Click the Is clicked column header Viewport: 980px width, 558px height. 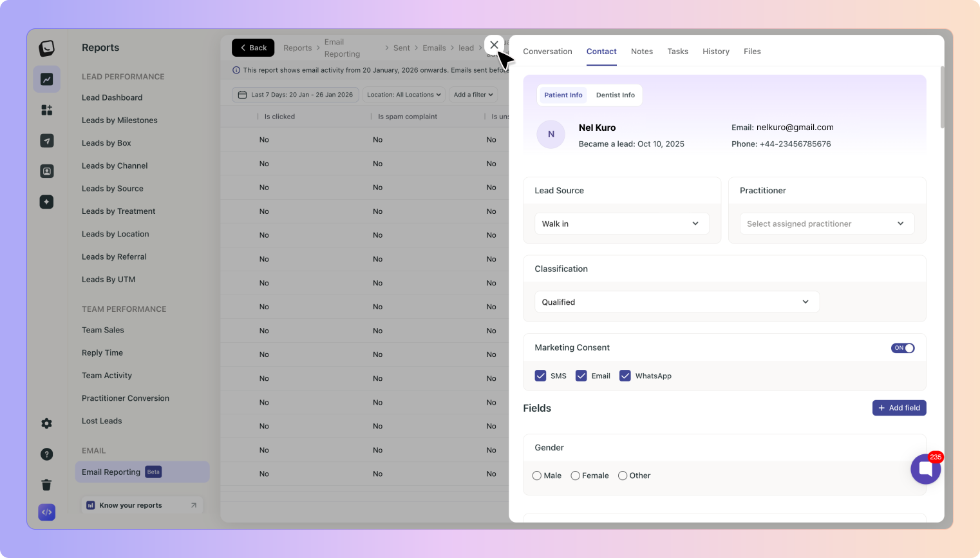click(279, 117)
